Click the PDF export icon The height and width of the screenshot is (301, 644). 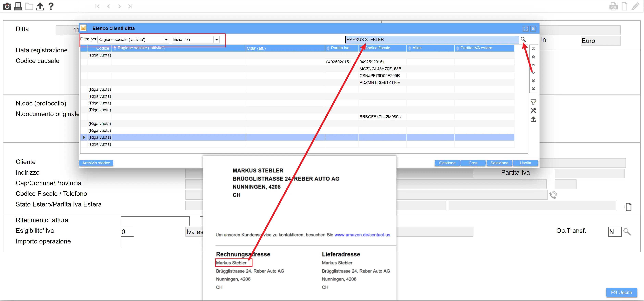(613, 6)
